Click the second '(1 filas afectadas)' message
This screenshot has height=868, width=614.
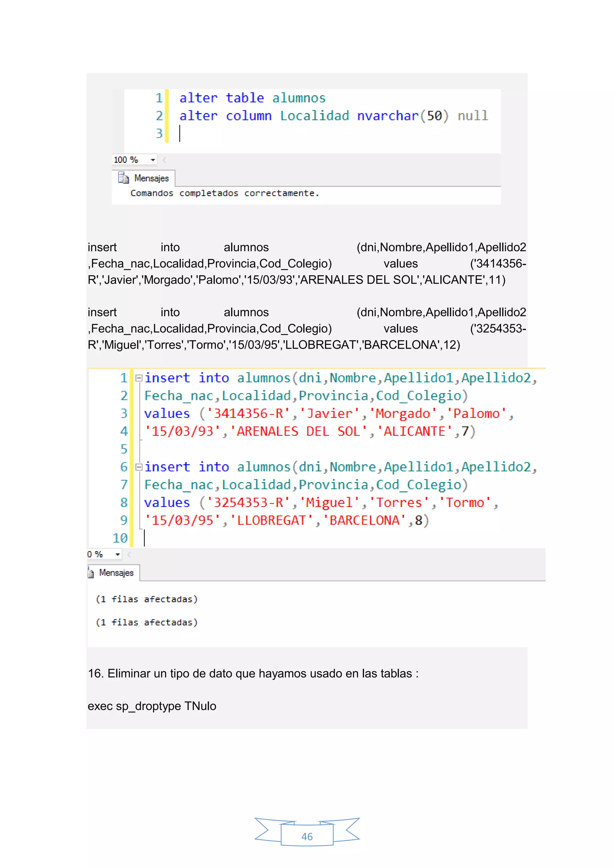point(147,622)
